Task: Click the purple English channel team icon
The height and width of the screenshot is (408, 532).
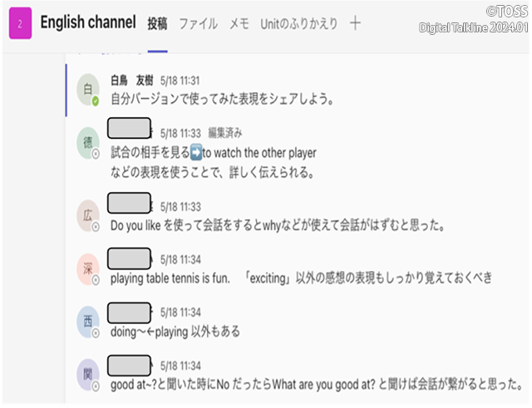Action: (19, 22)
